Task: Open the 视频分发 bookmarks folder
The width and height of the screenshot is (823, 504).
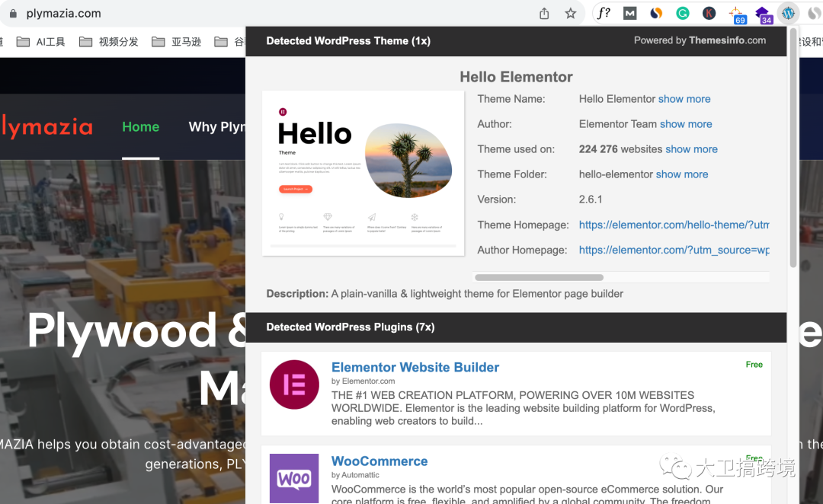Action: coord(108,42)
